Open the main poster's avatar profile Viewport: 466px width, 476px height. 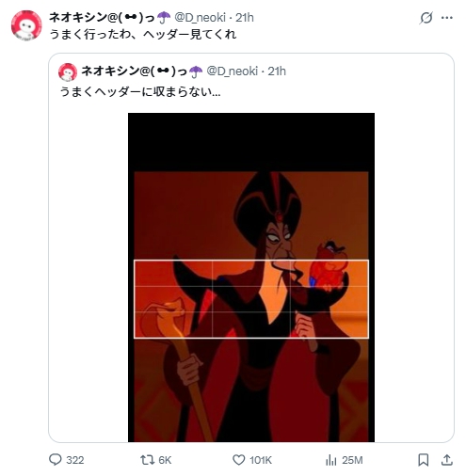(26, 25)
